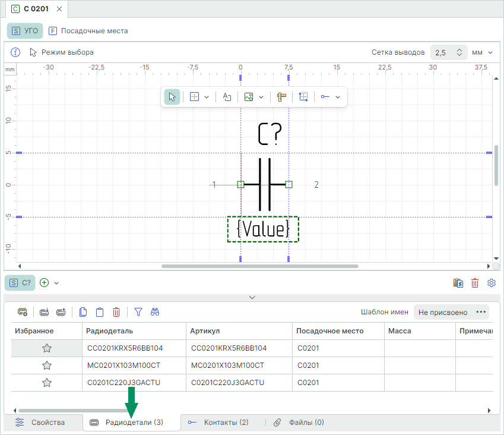Collapse the panel using the chevron divider
Screen dimensions: 504x435
coord(252,297)
